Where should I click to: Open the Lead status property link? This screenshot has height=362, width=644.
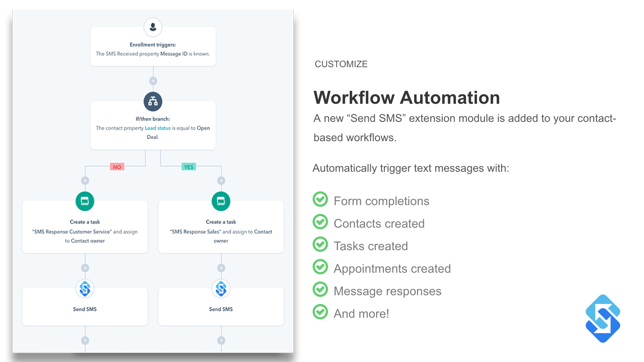(157, 128)
